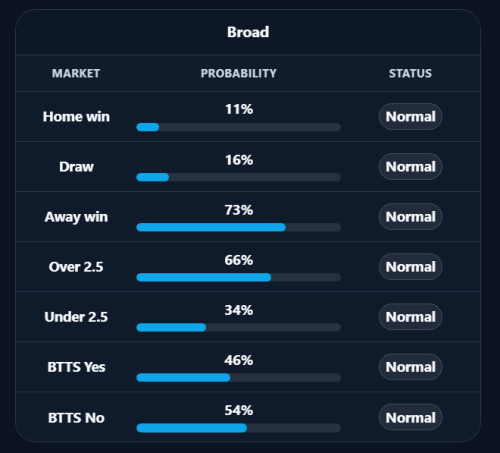The image size is (500, 453).
Task: Click the BTTS Yes probability bar
Action: [x=239, y=377]
